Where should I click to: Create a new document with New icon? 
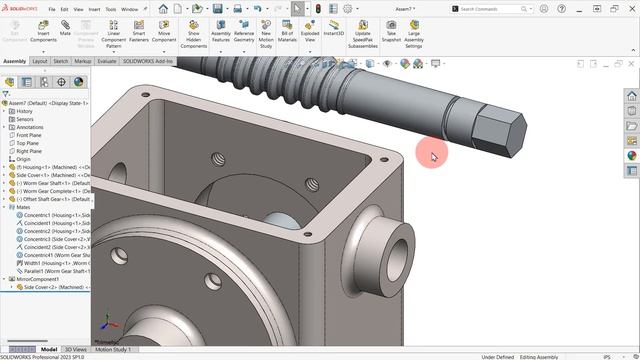coord(178,9)
